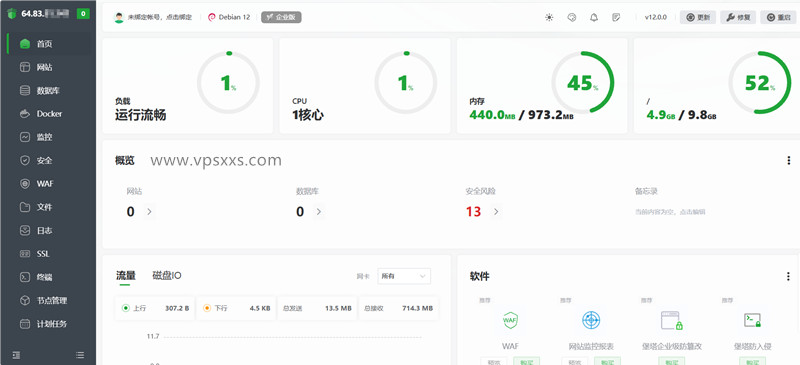Click the CPU 1% usage gauge
800x365 pixels.
coord(406,83)
